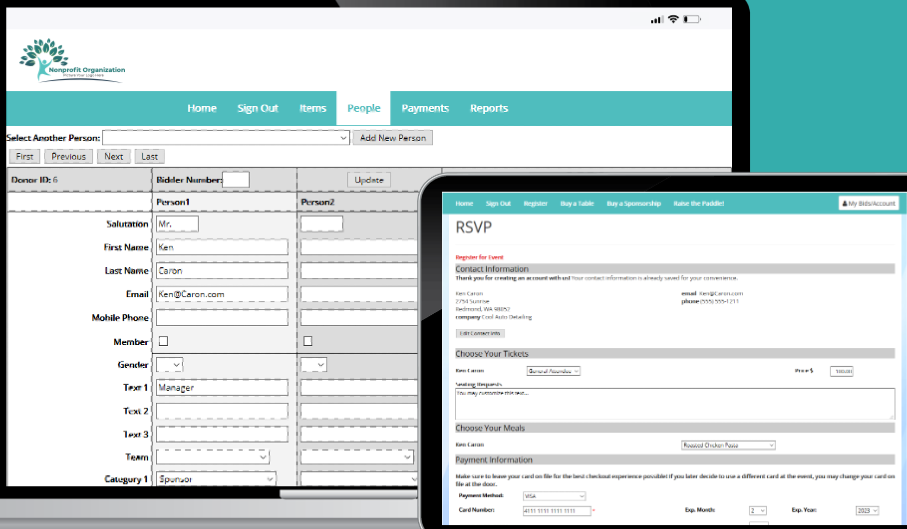The width and height of the screenshot is (907, 529).
Task: Click the Person2 Salutation field
Action: (322, 224)
